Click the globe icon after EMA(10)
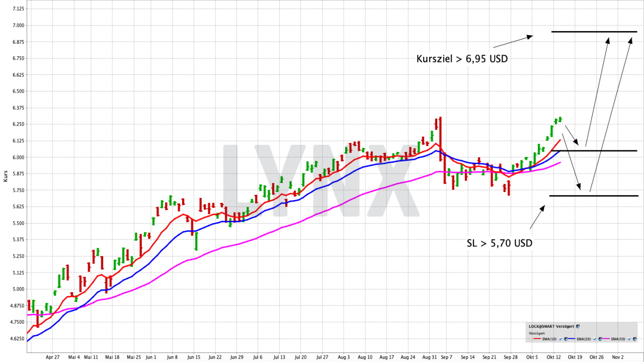This screenshot has width=644, height=362. 566,339
